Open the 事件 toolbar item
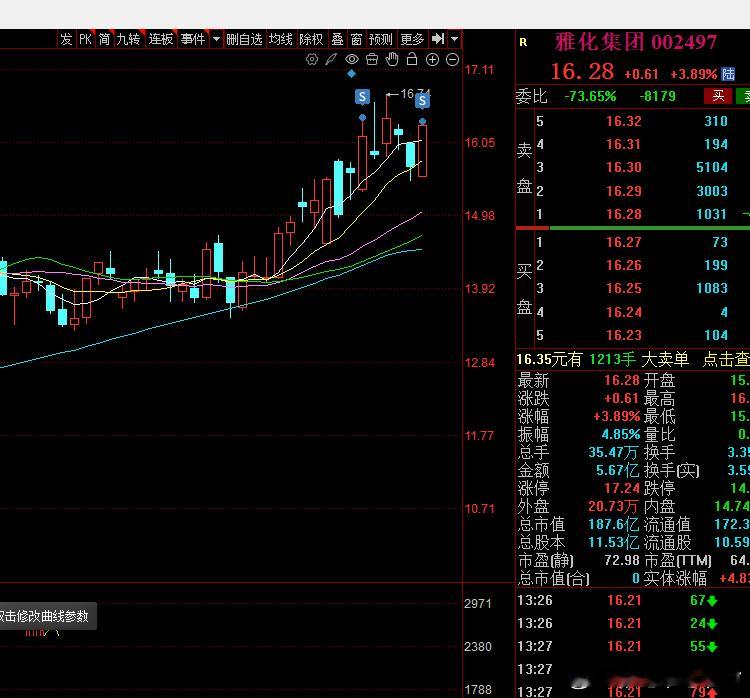This screenshot has width=750, height=698. click(193, 39)
